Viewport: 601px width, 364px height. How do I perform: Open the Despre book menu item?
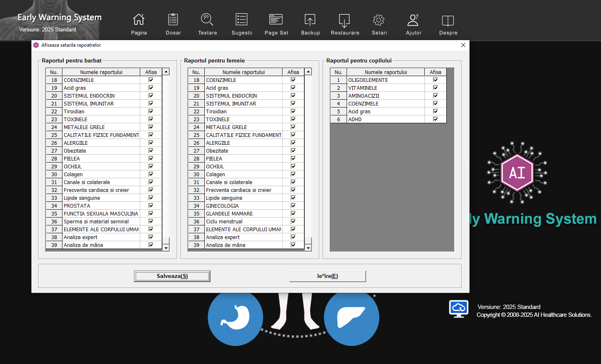click(448, 24)
